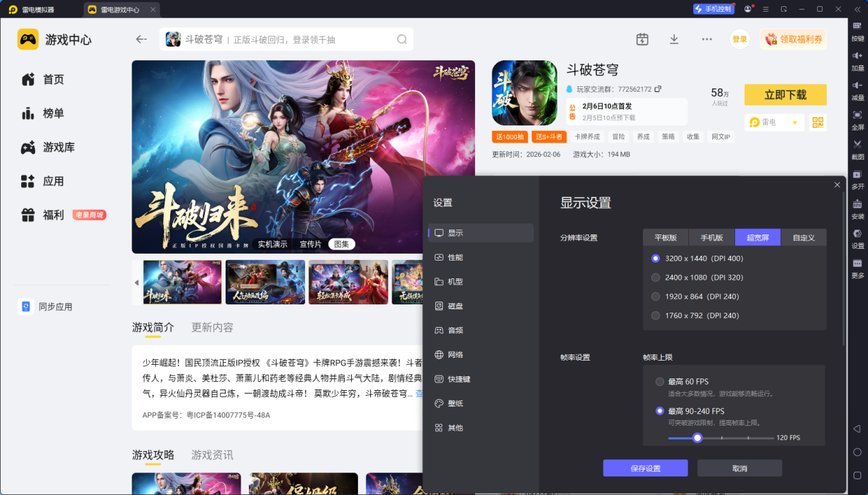The height and width of the screenshot is (495, 868).
Task: Open the 显示 settings category
Action: coord(481,233)
